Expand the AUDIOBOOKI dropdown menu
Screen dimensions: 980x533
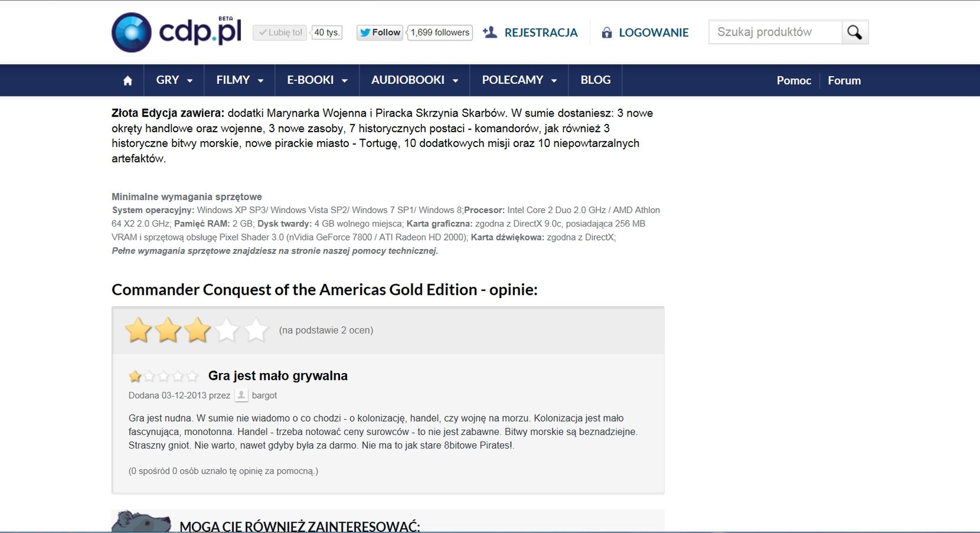414,80
